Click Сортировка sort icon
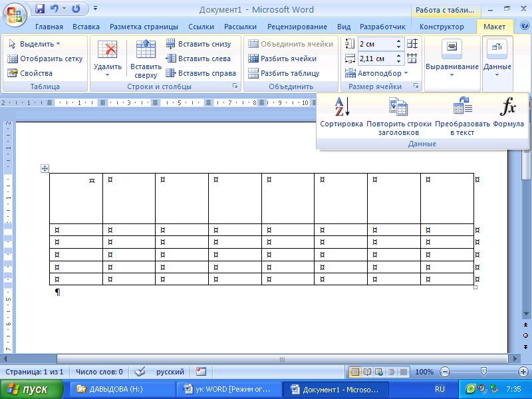Viewport: 532px width, 399px height. pyautogui.click(x=342, y=112)
